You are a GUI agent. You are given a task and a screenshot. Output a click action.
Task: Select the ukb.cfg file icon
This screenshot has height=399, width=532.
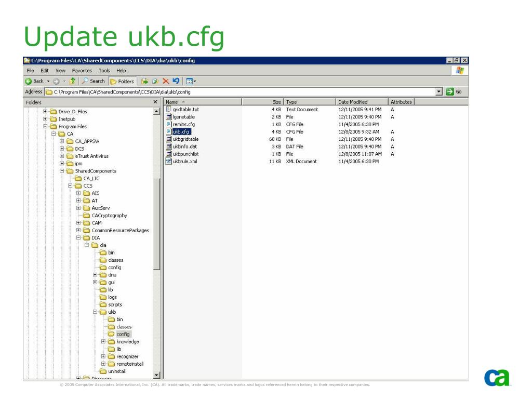[169, 131]
